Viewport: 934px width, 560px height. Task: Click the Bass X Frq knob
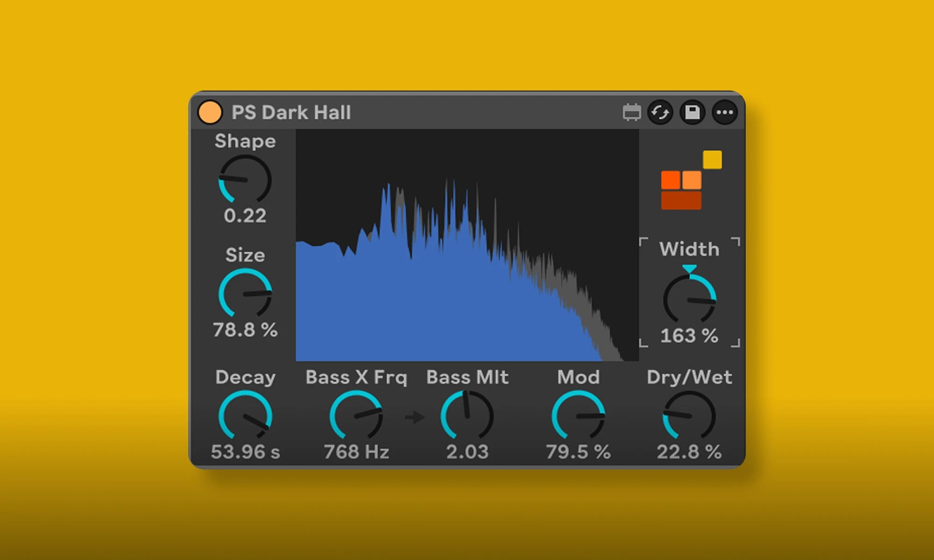point(356,416)
